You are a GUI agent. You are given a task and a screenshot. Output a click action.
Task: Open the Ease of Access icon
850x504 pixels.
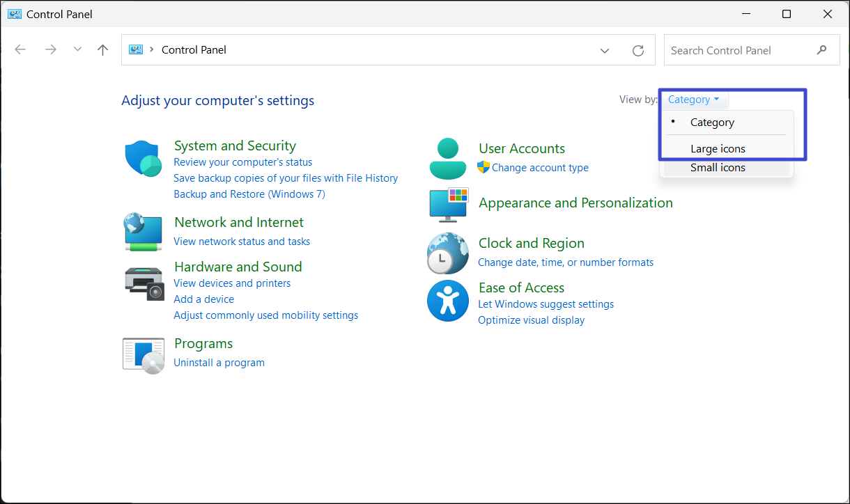[447, 301]
